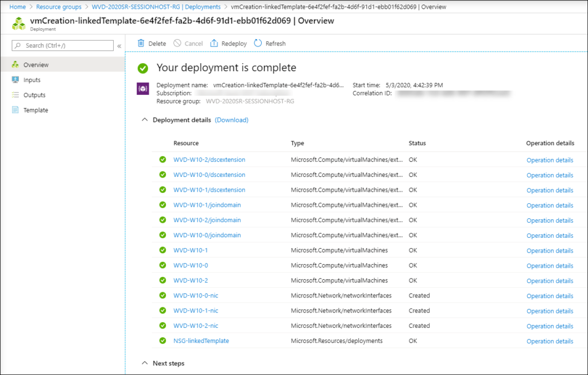Click the search magnifier icon
The height and width of the screenshot is (375, 588).
point(18,45)
